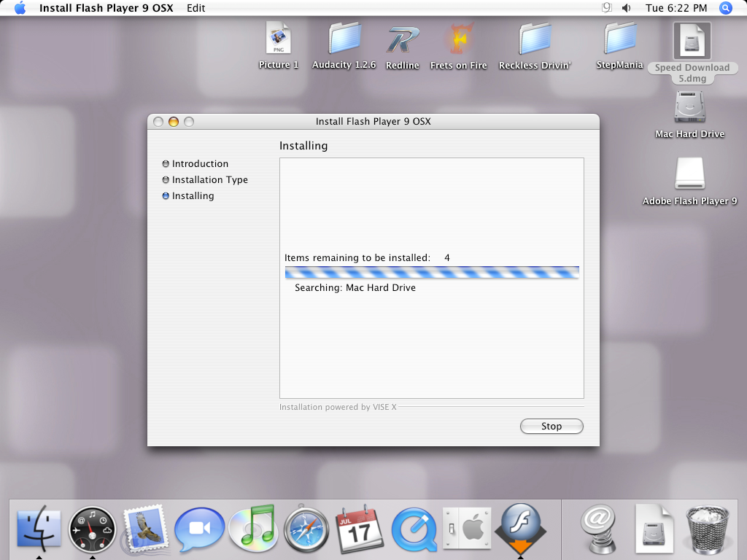Stop the installation
This screenshot has width=747, height=560.
pyautogui.click(x=551, y=426)
